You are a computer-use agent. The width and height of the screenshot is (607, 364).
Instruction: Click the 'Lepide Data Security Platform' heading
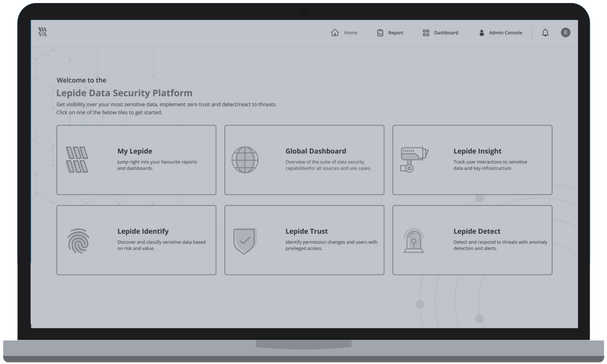(124, 93)
